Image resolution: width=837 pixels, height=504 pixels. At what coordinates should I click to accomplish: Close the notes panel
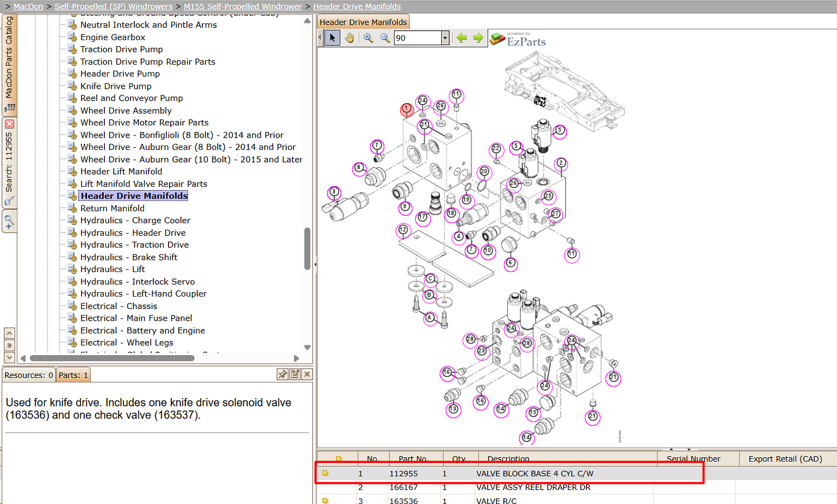[x=307, y=375]
